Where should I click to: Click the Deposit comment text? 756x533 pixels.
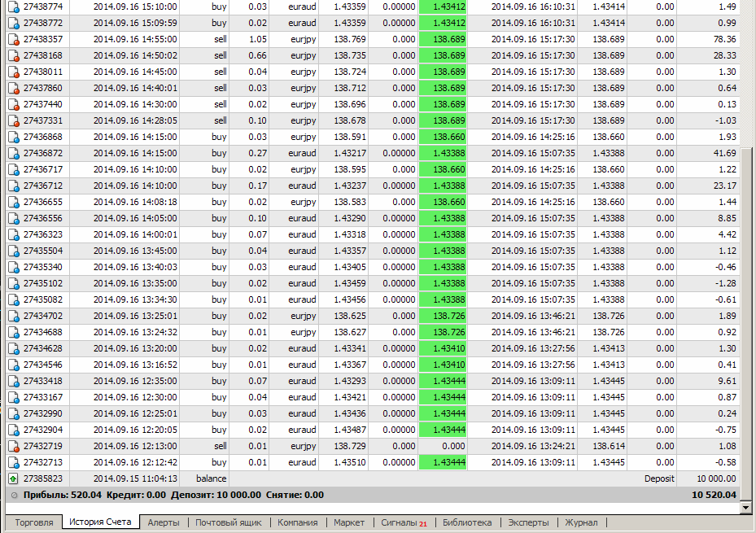(x=659, y=478)
